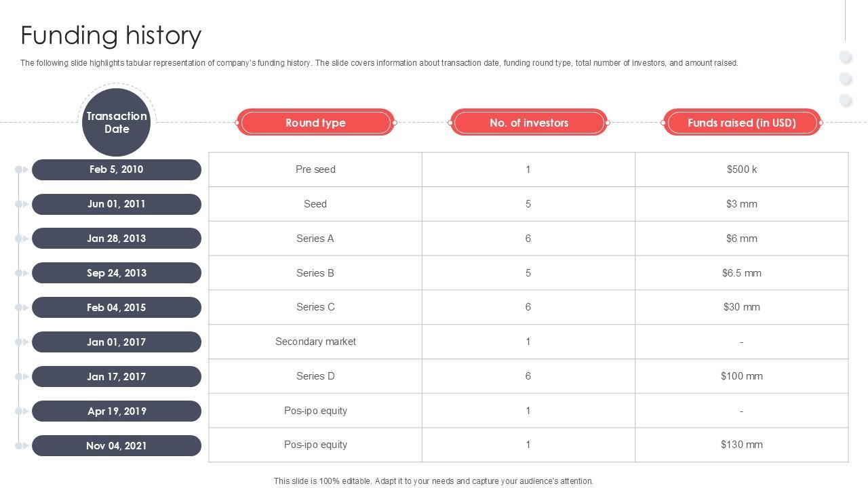Click the $100 mm funds cell

[x=742, y=376]
